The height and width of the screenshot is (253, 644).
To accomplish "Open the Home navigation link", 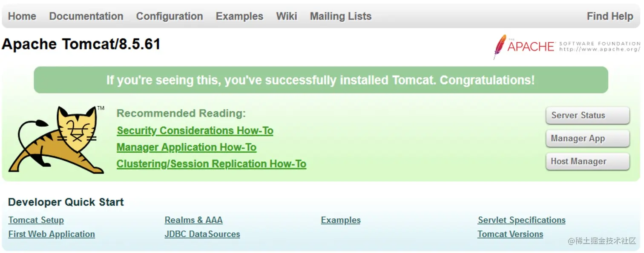I will coord(22,16).
